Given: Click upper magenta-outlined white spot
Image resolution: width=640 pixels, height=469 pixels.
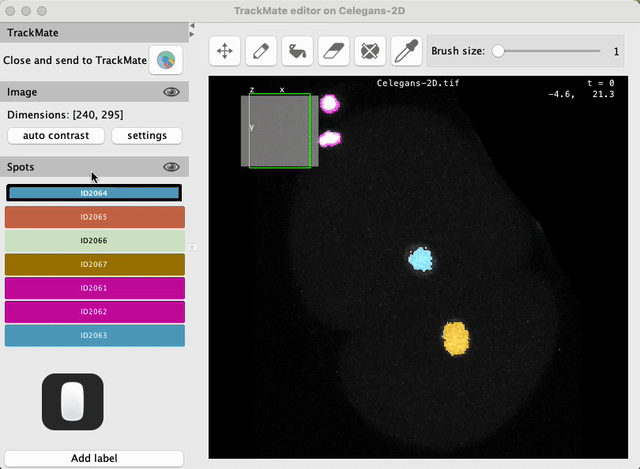Looking at the screenshot, I should 329,104.
